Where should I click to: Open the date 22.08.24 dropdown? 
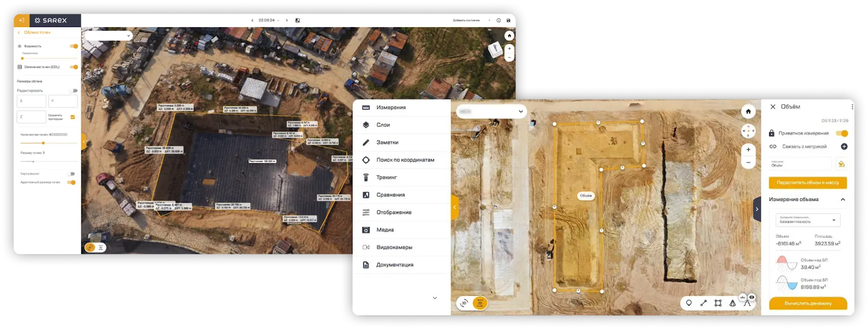tap(269, 21)
